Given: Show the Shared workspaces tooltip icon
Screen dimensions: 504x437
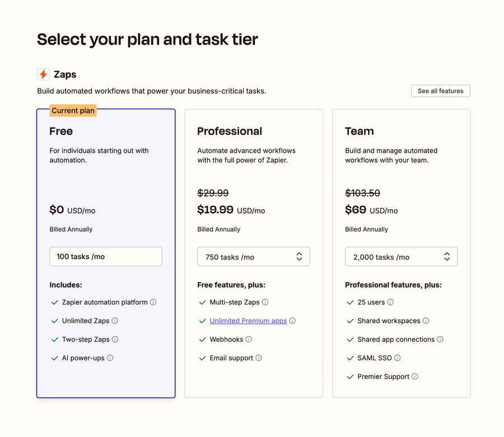Looking at the screenshot, I should click(x=427, y=321).
